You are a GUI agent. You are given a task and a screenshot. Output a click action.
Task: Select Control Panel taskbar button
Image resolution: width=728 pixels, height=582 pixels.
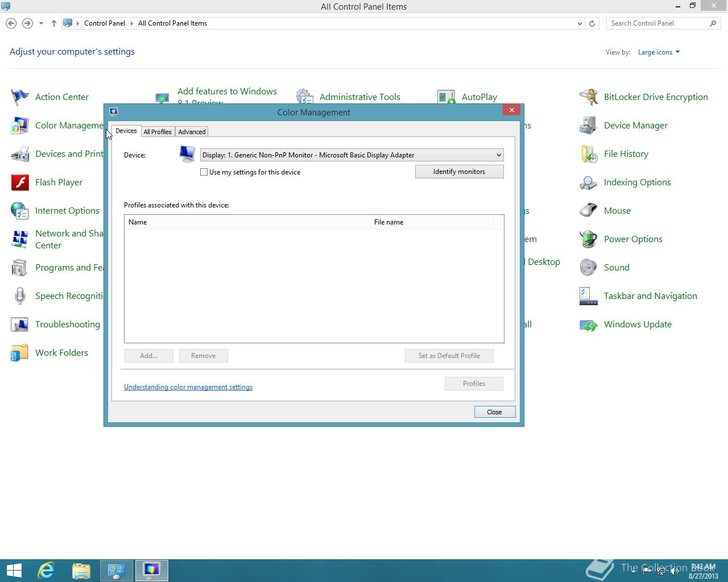(x=117, y=570)
